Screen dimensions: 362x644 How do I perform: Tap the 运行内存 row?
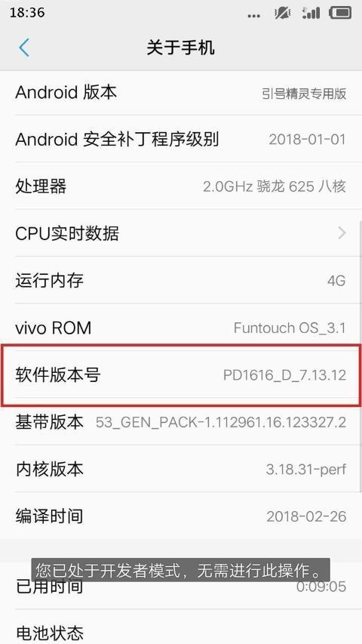click(x=181, y=281)
